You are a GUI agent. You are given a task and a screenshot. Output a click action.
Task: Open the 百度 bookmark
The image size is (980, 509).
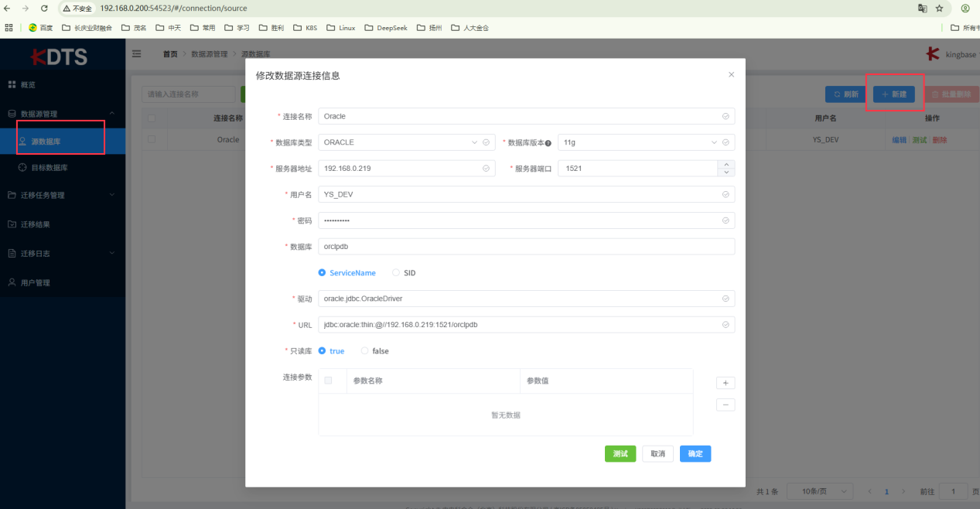[x=41, y=27]
